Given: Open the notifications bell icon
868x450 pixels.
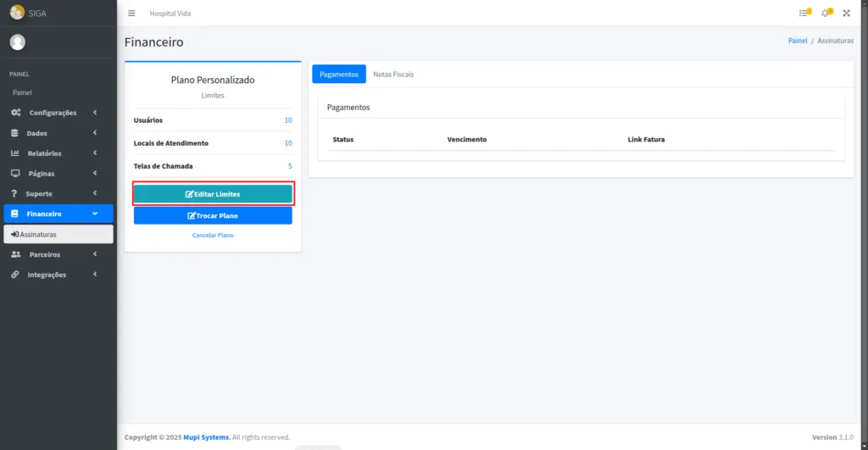Looking at the screenshot, I should pos(826,14).
